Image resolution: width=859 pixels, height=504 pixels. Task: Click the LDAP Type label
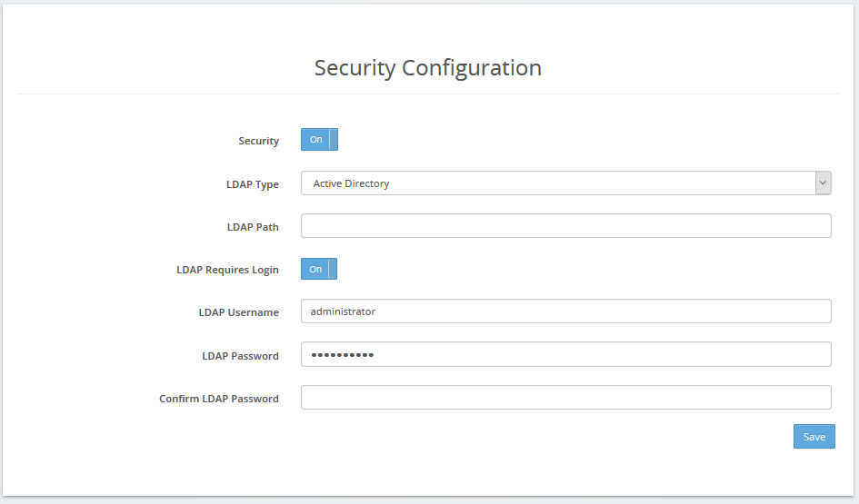pyautogui.click(x=253, y=184)
